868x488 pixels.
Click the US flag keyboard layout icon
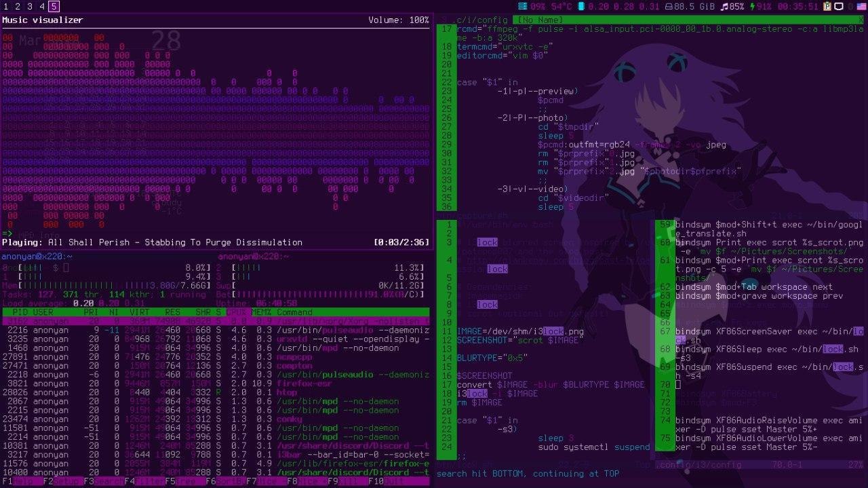[861, 6]
